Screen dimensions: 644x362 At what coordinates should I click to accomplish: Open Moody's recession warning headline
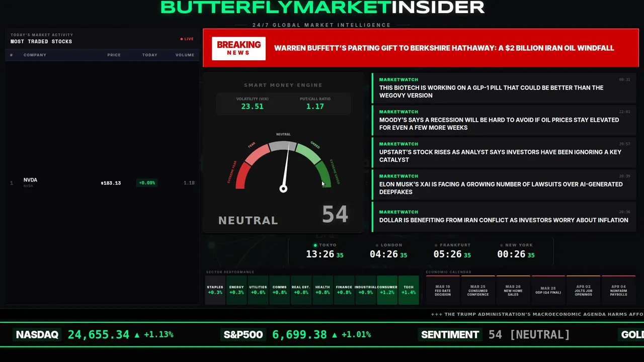coord(504,120)
